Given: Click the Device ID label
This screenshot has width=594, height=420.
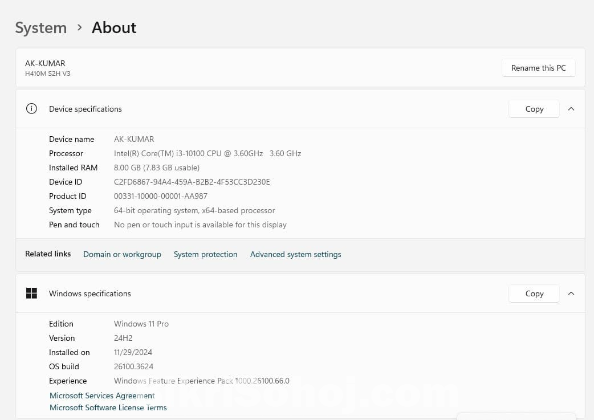Looking at the screenshot, I should [66, 182].
